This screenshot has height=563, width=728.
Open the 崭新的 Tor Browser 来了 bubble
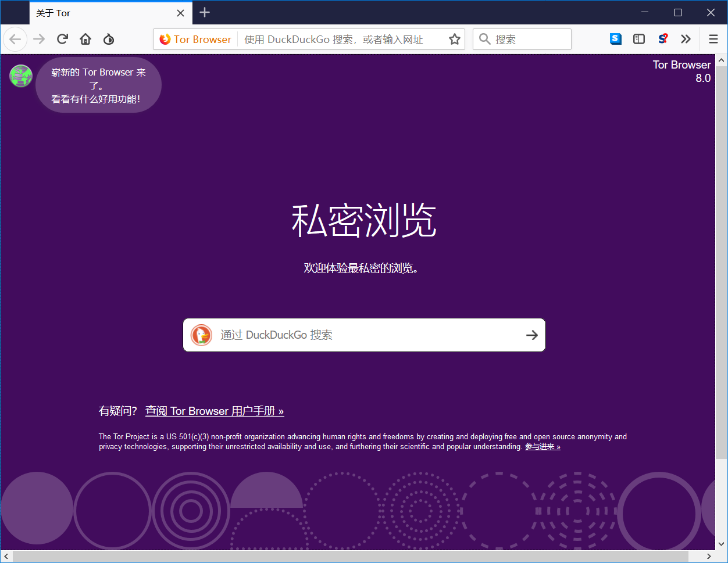(98, 85)
